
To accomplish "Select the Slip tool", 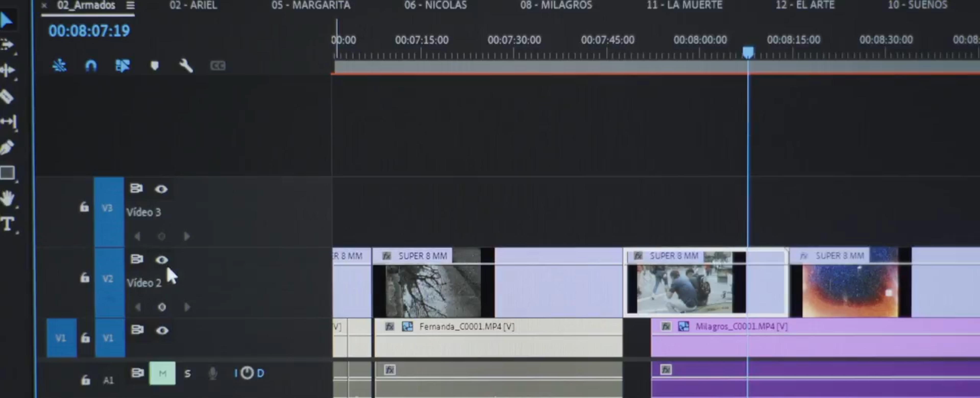I will [x=8, y=122].
